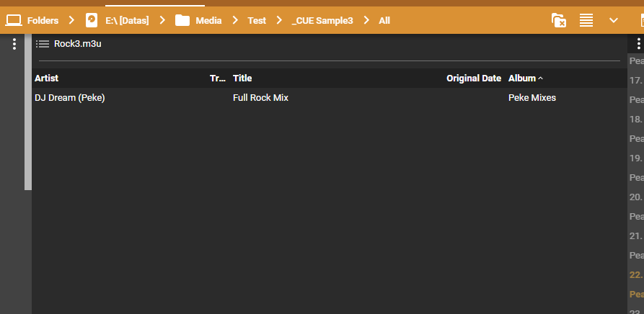Open the down-chevron dropdown in toolbar
Viewport: 644px width, 314px height.
click(614, 20)
